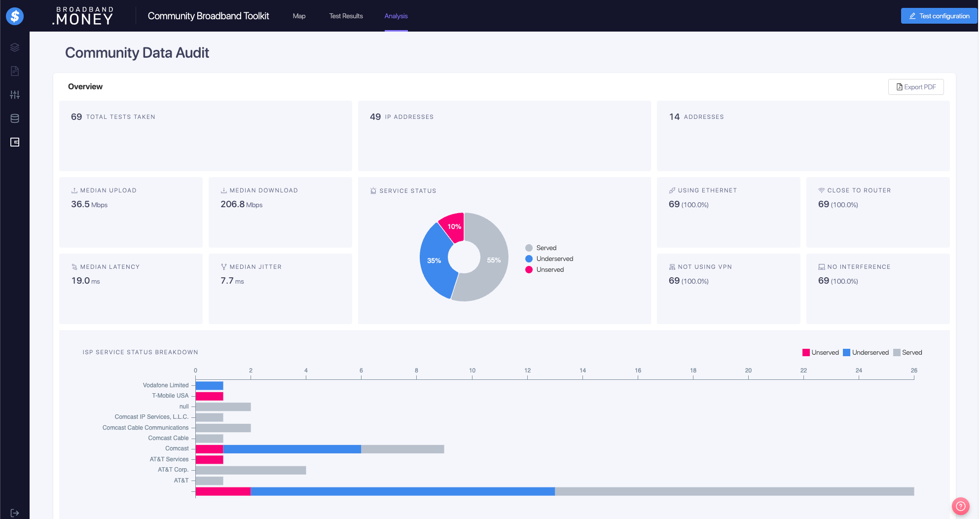
Task: Click the Not Using VPN icon
Action: [x=672, y=267]
